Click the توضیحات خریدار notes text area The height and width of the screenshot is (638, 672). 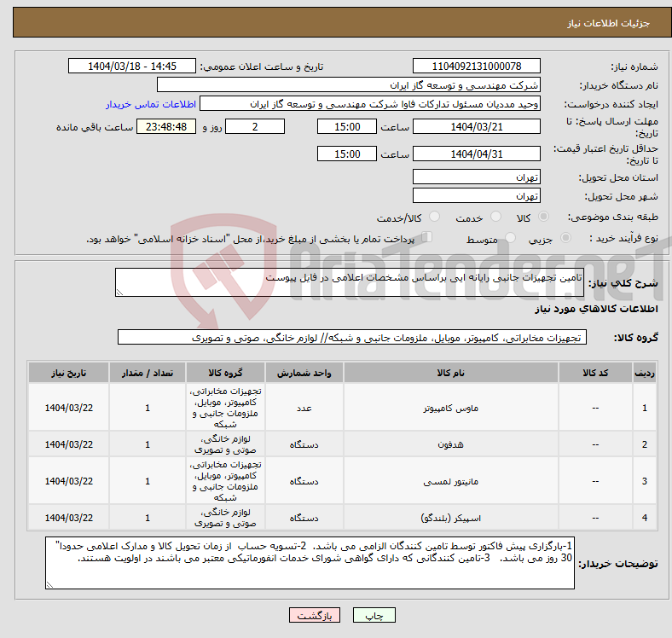pos(310,563)
